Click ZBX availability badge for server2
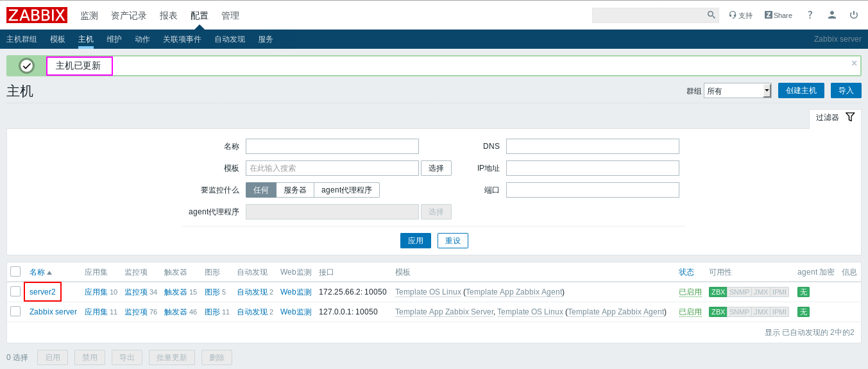 point(718,292)
